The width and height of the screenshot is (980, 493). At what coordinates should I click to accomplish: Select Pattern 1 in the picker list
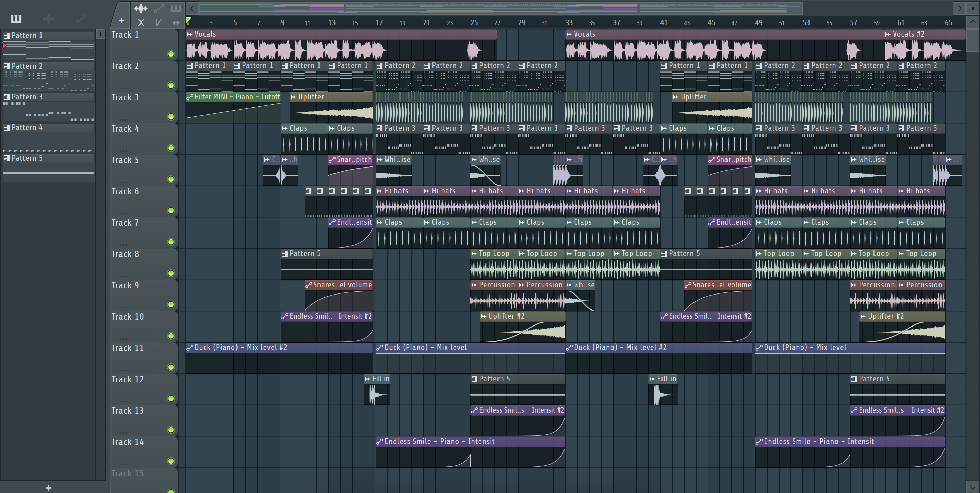(x=48, y=35)
